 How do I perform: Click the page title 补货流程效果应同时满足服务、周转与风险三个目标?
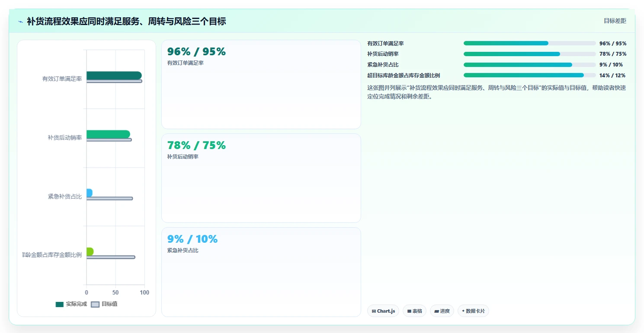[x=126, y=21]
